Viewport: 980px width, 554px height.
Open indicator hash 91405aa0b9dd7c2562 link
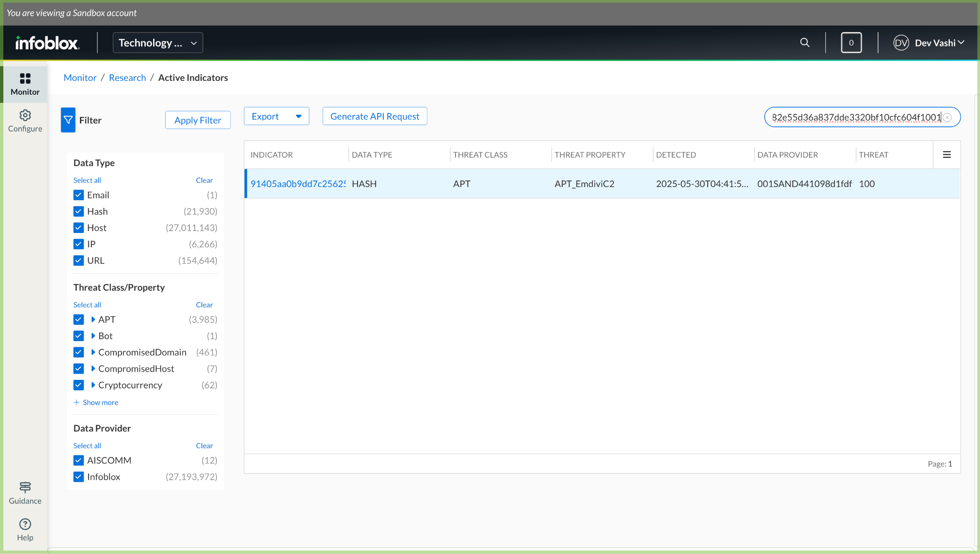tap(298, 184)
